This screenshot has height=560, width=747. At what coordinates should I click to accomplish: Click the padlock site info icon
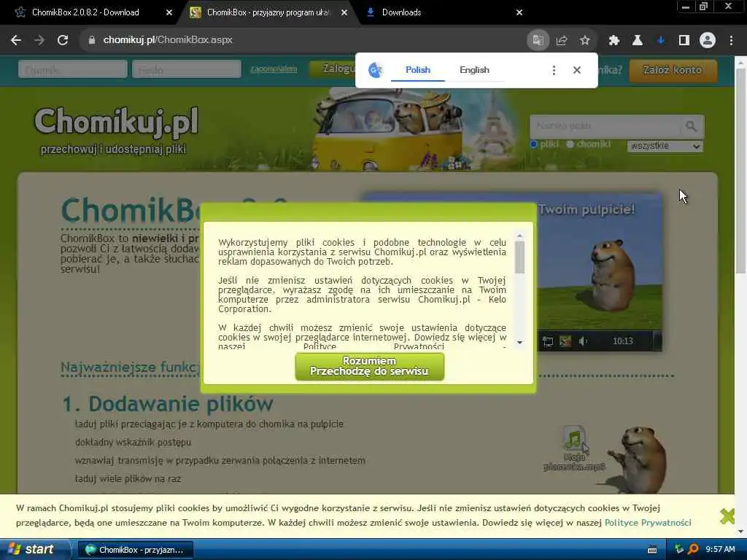pos(91,40)
